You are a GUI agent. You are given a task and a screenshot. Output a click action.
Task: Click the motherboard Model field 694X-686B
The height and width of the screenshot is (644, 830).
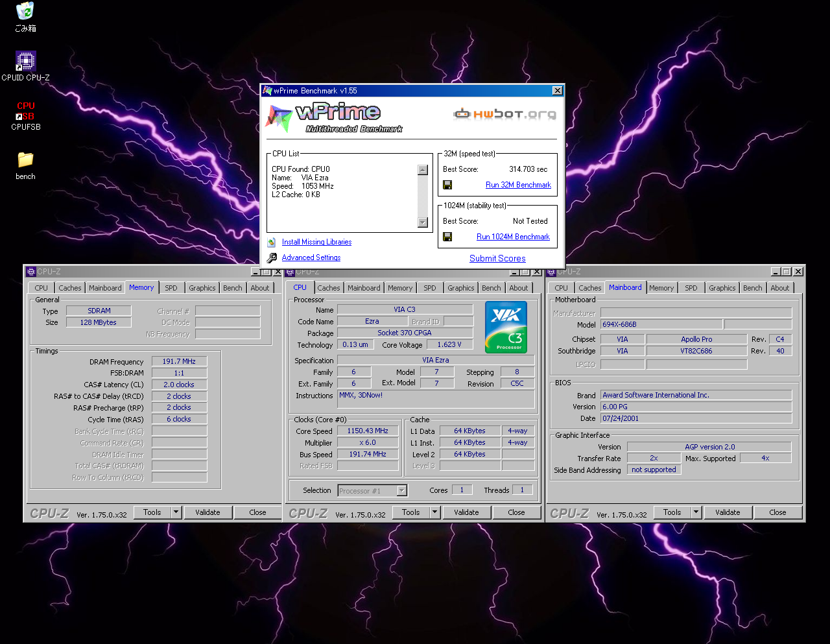coord(661,324)
